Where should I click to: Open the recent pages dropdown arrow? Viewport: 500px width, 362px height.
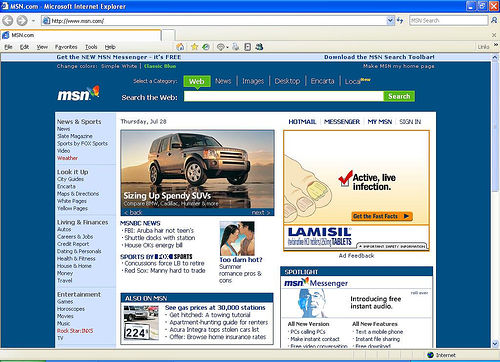tap(33, 21)
